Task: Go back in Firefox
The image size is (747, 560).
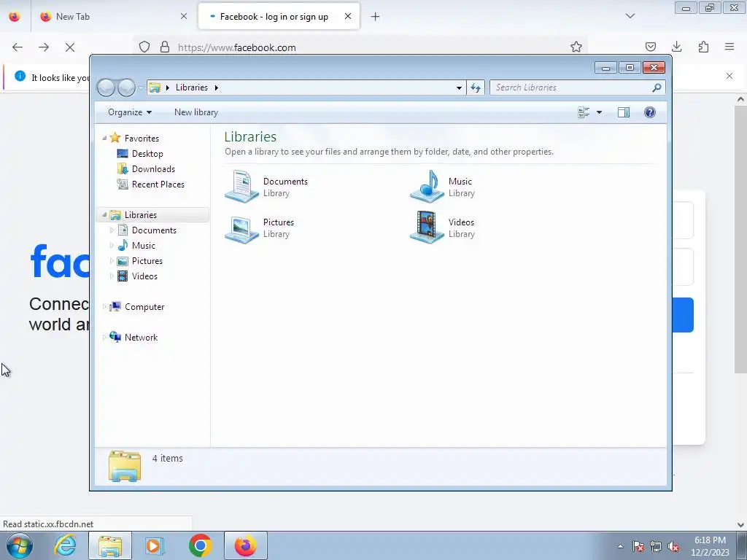Action: click(18, 47)
